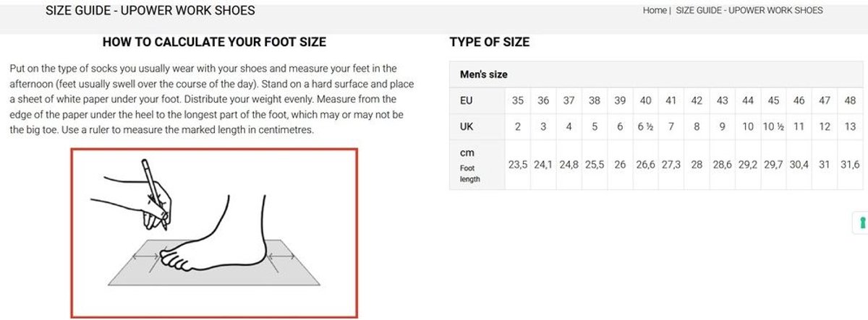Image resolution: width=868 pixels, height=320 pixels.
Task: Click EU size 42 cell
Action: [x=697, y=101]
